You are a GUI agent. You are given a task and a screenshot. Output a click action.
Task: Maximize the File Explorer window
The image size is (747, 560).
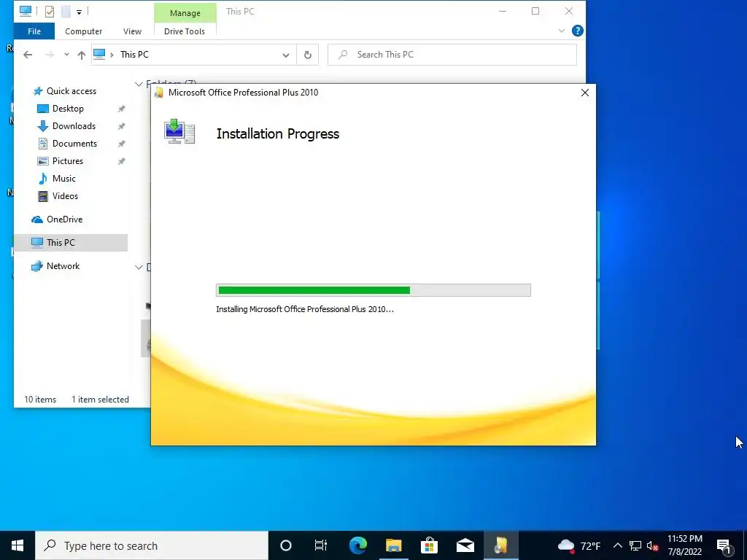pyautogui.click(x=535, y=11)
